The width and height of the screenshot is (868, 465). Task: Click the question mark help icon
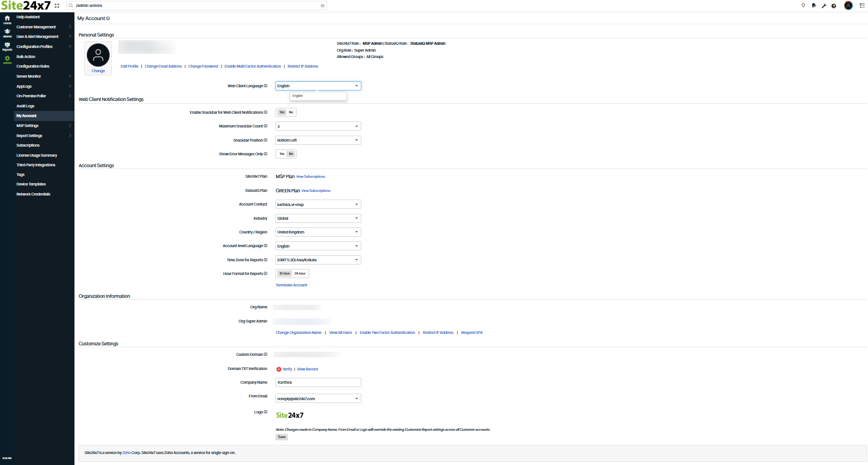pyautogui.click(x=834, y=6)
